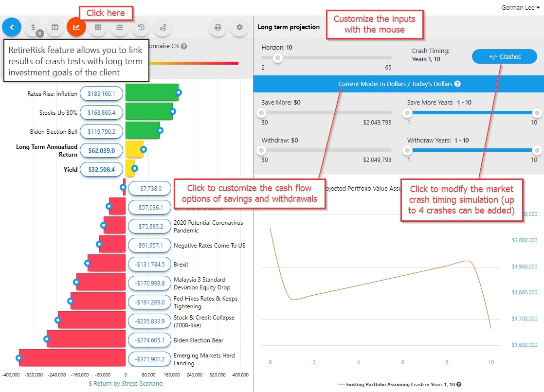Screen dimensions: 544x392
Task: Click the chart legend help icon
Action: (x=459, y=384)
